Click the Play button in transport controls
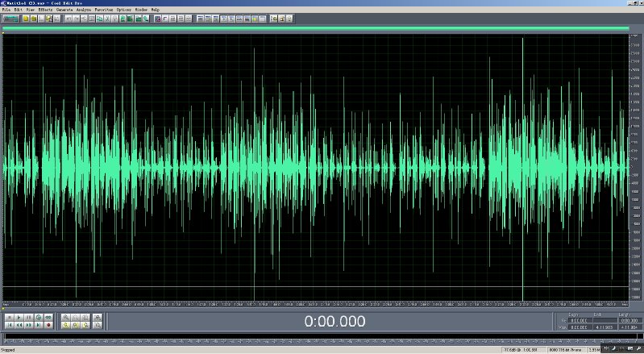 click(19, 317)
